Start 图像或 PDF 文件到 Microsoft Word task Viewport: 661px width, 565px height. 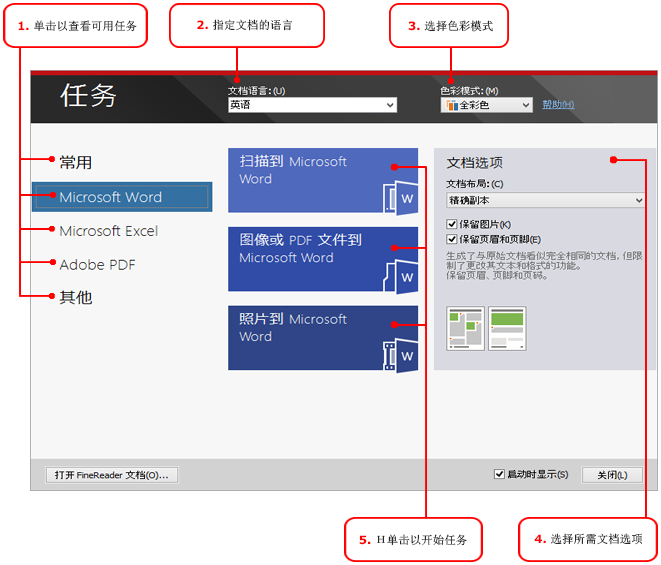click(323, 259)
